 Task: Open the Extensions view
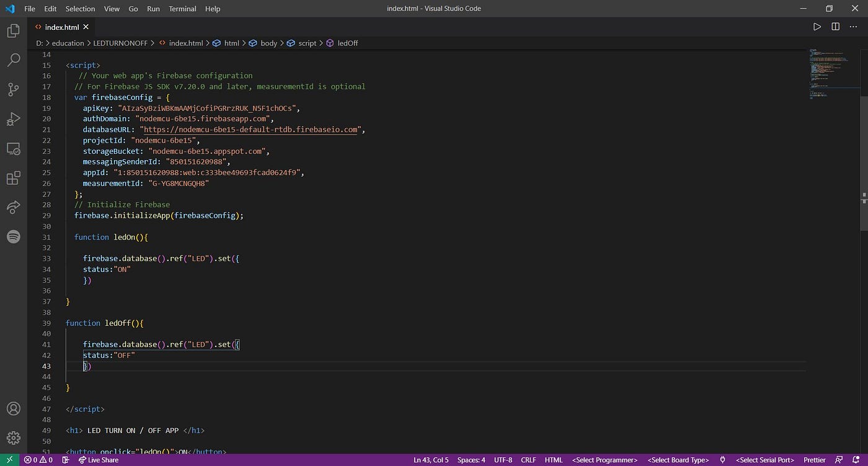point(13,179)
